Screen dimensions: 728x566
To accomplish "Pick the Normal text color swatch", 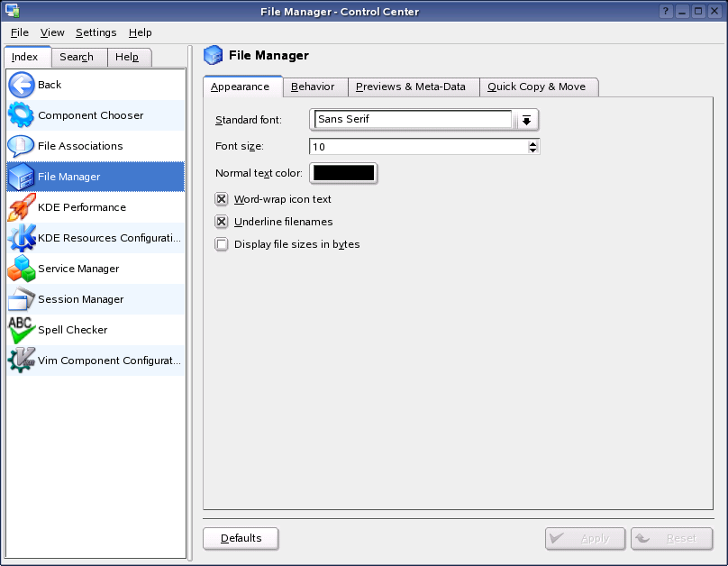I will pyautogui.click(x=343, y=173).
